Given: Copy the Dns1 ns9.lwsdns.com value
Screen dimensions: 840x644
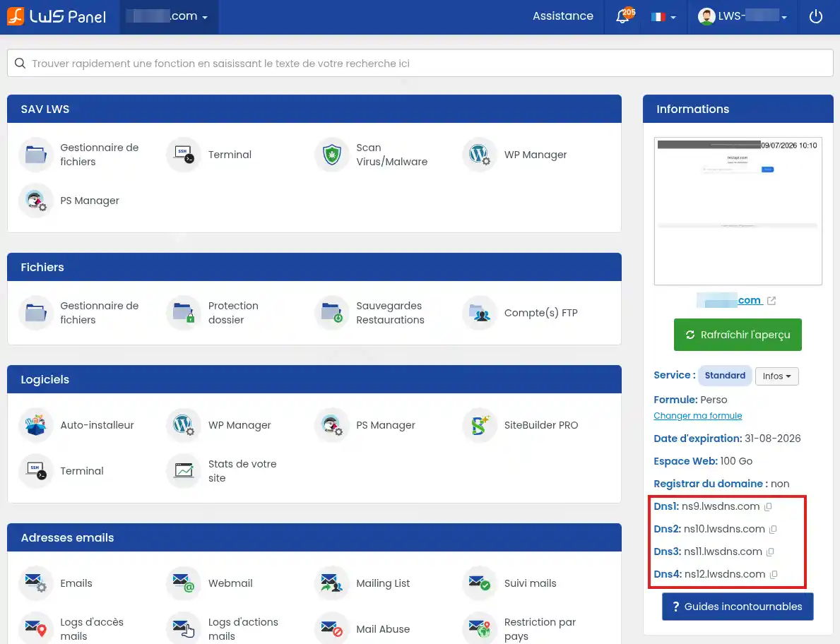Looking at the screenshot, I should point(768,506).
